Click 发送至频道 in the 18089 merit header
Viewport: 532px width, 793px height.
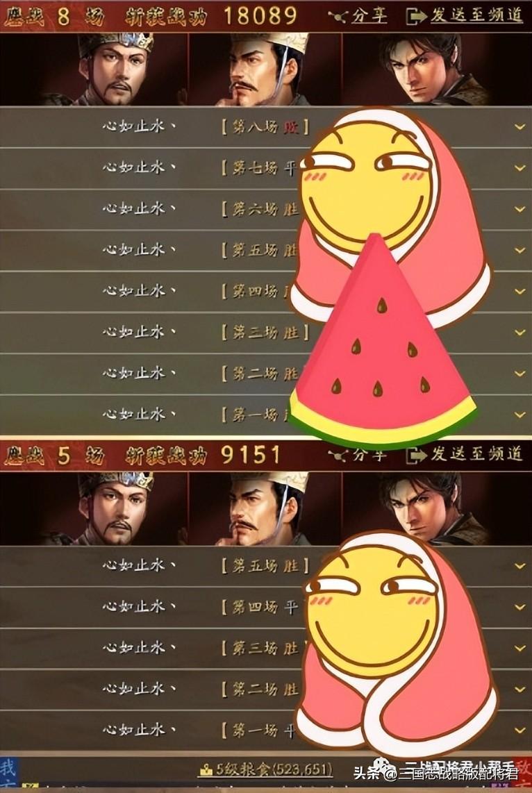[x=476, y=16]
